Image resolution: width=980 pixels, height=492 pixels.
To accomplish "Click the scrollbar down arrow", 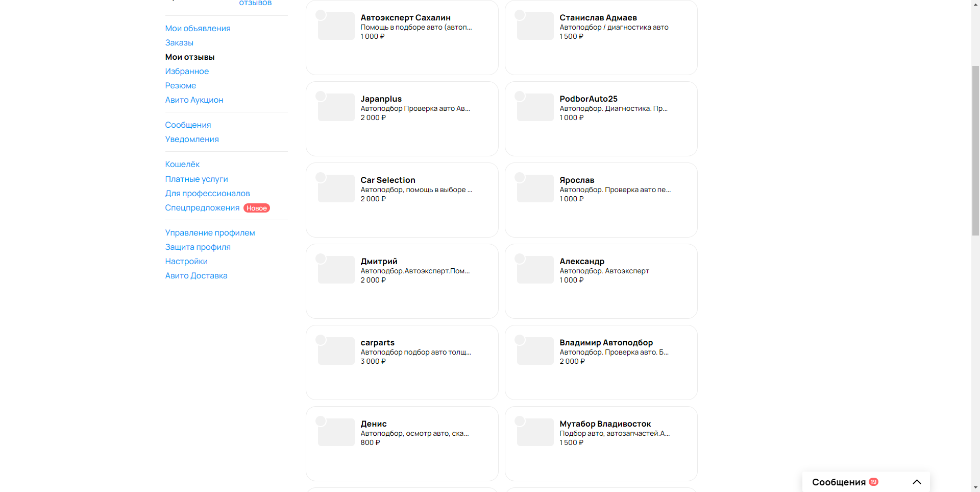I will point(975,487).
